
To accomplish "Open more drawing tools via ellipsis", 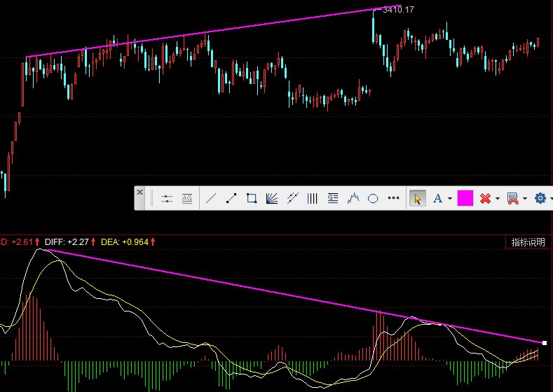I will click(394, 198).
